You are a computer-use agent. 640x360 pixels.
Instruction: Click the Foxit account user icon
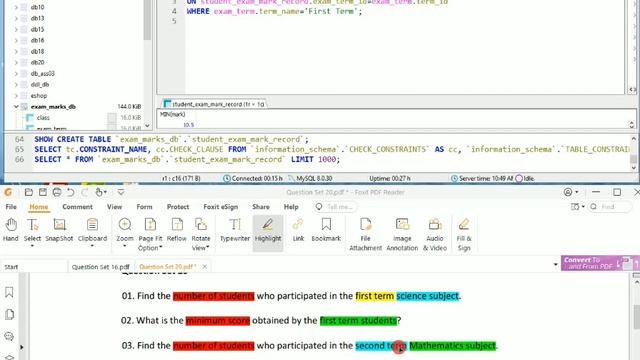[x=568, y=192]
